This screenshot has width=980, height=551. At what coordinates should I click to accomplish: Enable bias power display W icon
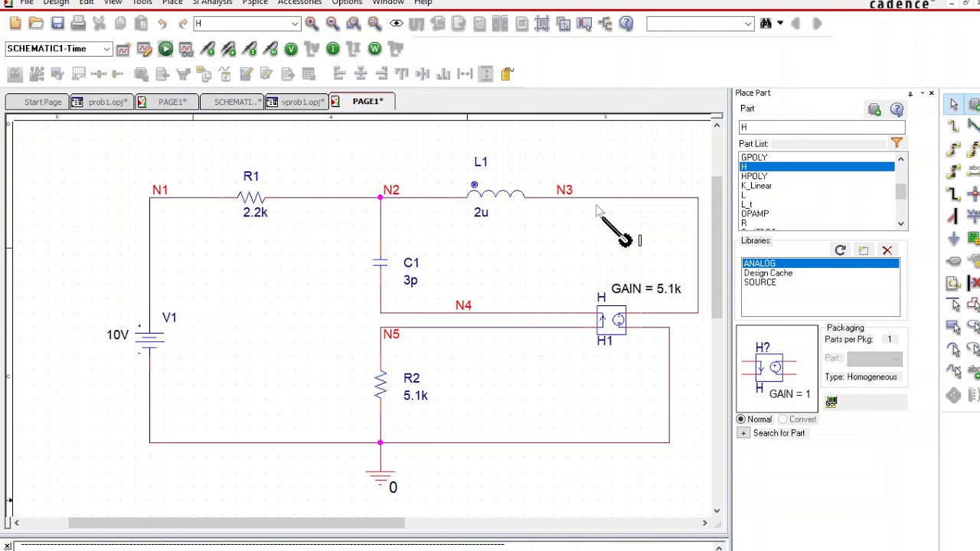(x=374, y=49)
